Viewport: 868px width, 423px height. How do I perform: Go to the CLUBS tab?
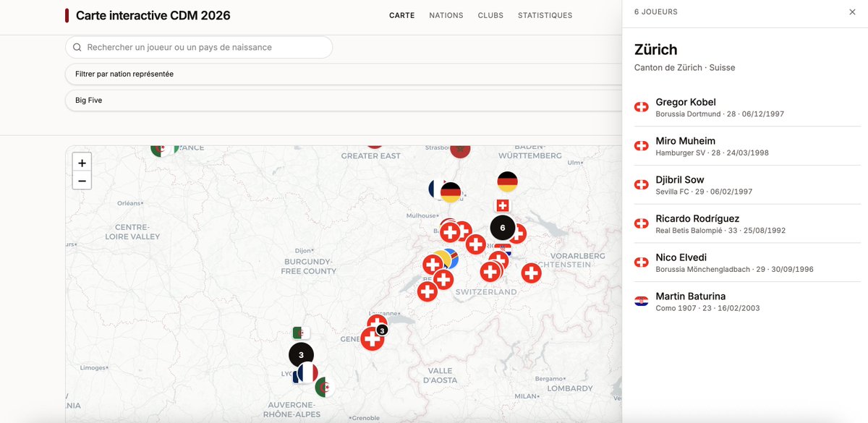click(x=491, y=15)
